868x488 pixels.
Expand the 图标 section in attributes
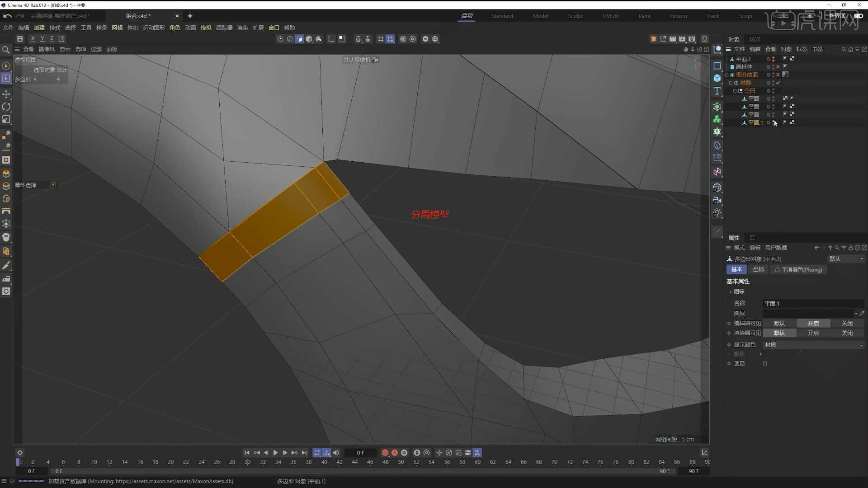pyautogui.click(x=731, y=292)
